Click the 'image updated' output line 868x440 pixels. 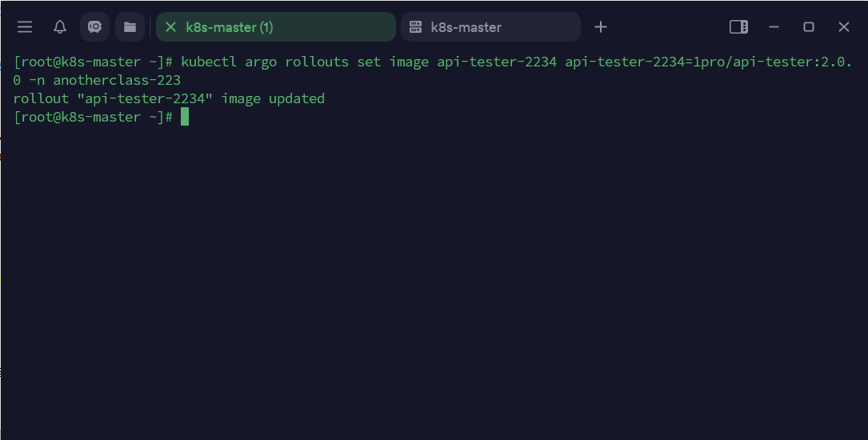point(169,99)
